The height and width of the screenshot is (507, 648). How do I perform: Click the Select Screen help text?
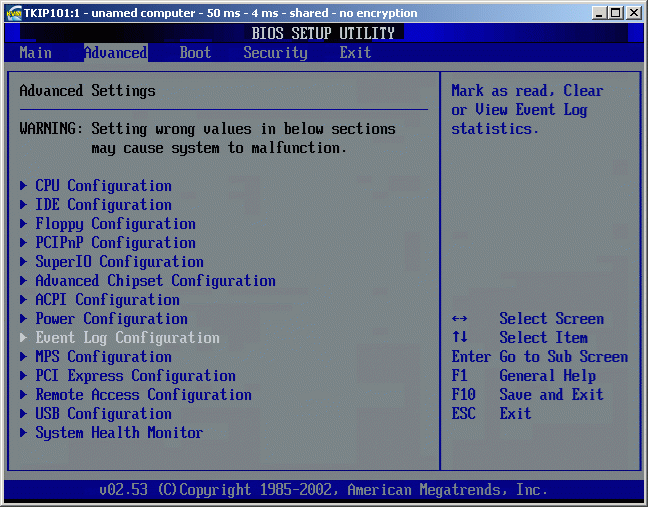click(552, 319)
